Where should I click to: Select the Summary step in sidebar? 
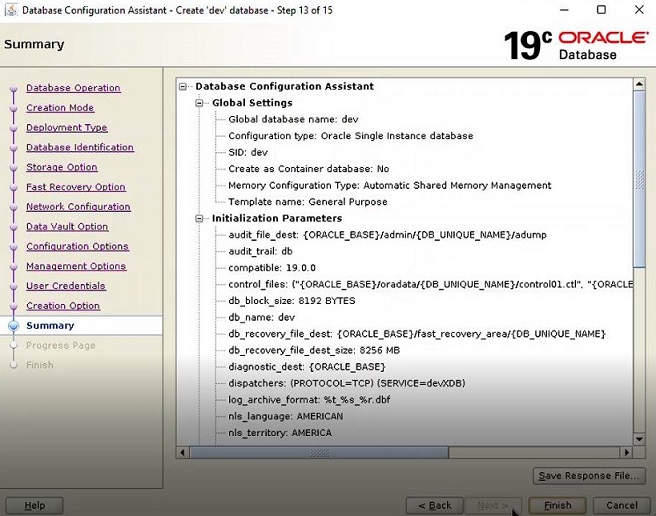[x=50, y=326]
